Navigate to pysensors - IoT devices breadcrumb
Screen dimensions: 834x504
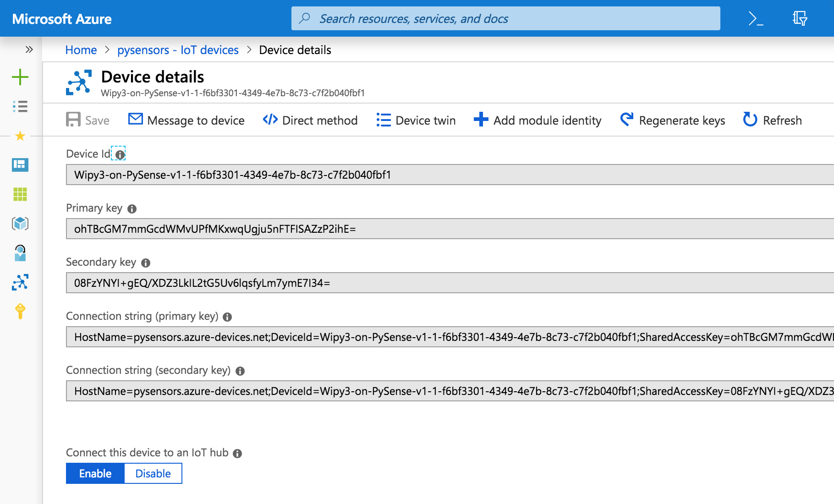[178, 50]
